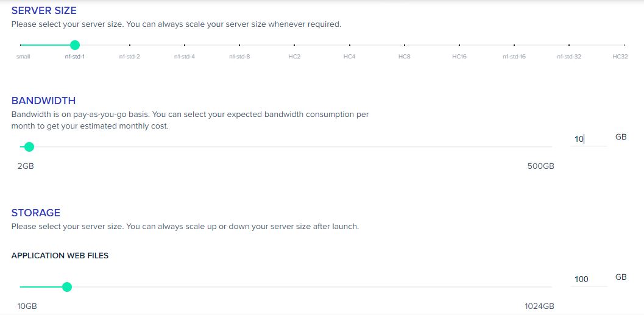
Task: Pick the n1-std-8 server size tick
Action: click(239, 45)
